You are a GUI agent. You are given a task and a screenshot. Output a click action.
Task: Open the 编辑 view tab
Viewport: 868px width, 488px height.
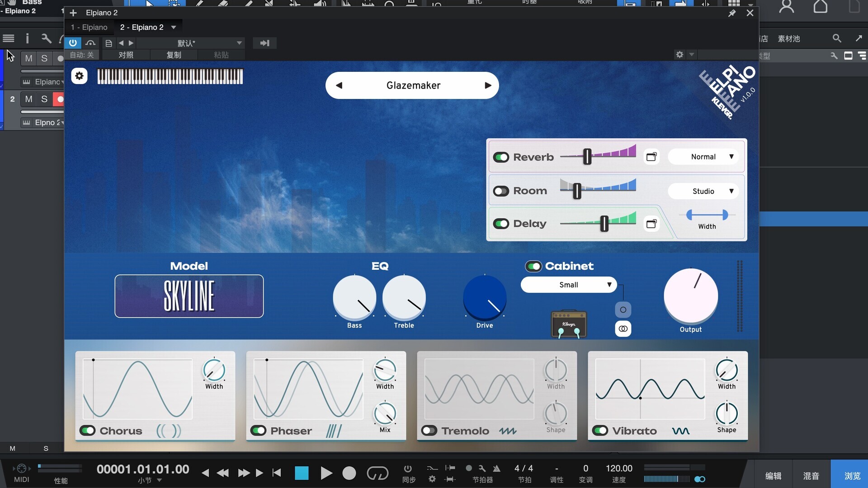pos(773,476)
